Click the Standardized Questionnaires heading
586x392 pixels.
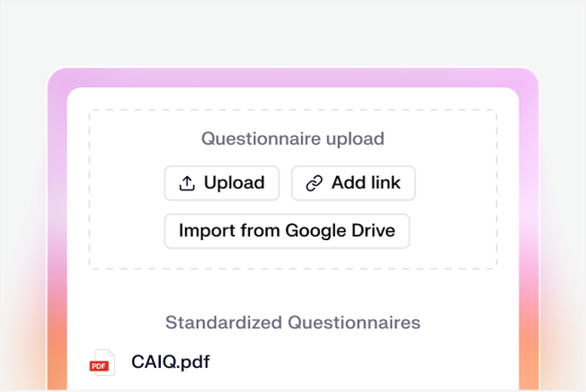(x=292, y=322)
